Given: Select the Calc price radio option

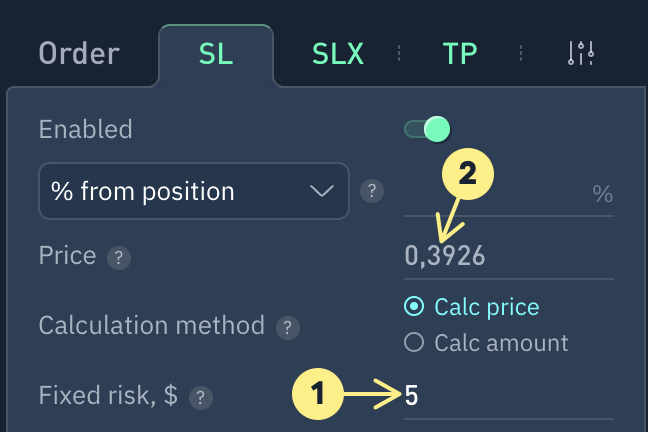Looking at the screenshot, I should click(414, 307).
